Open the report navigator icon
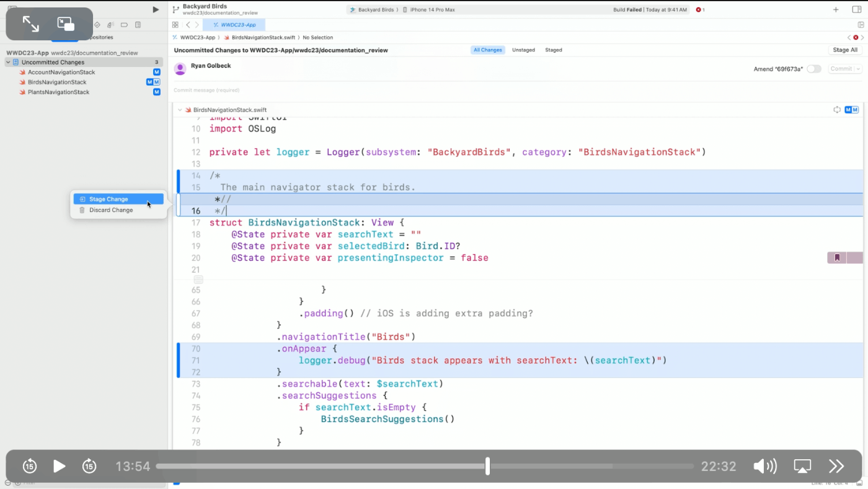 click(x=138, y=25)
